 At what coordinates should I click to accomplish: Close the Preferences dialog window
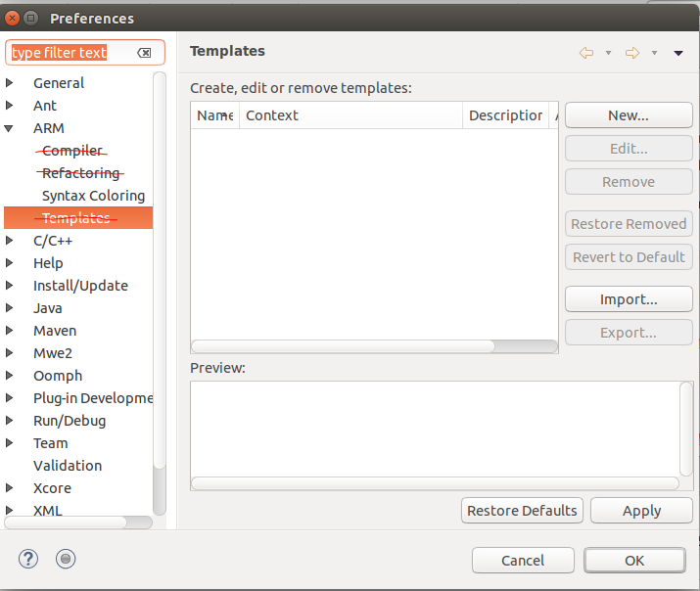[12, 19]
